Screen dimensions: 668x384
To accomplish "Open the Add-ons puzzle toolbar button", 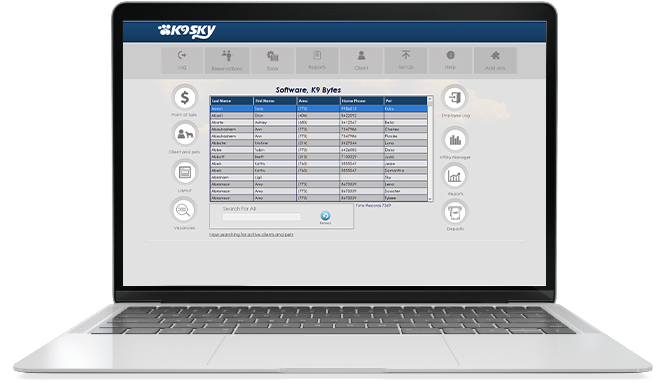I will tap(495, 60).
